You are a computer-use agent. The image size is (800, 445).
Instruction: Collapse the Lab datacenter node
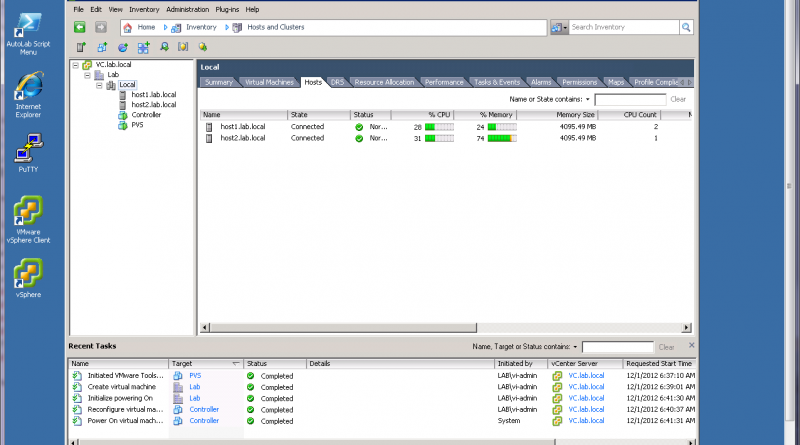87,75
